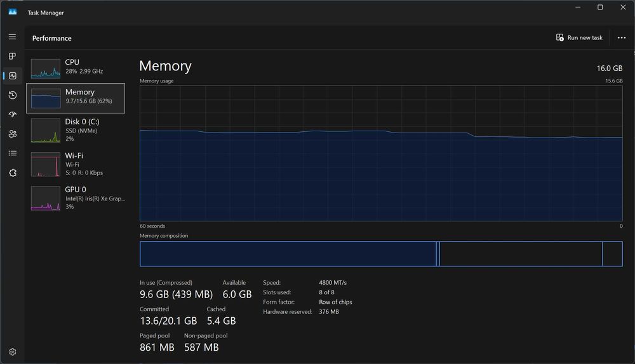Minimize the Task Manager window
The height and width of the screenshot is (364, 635).
tap(578, 7)
